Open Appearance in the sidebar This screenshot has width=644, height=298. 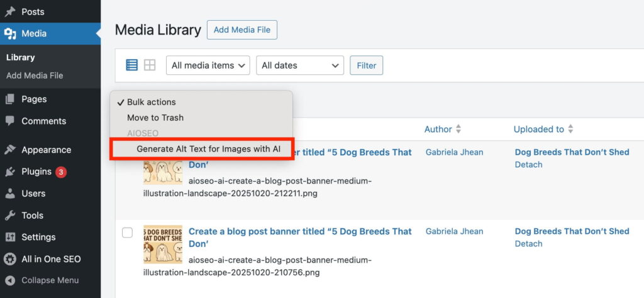(x=46, y=150)
